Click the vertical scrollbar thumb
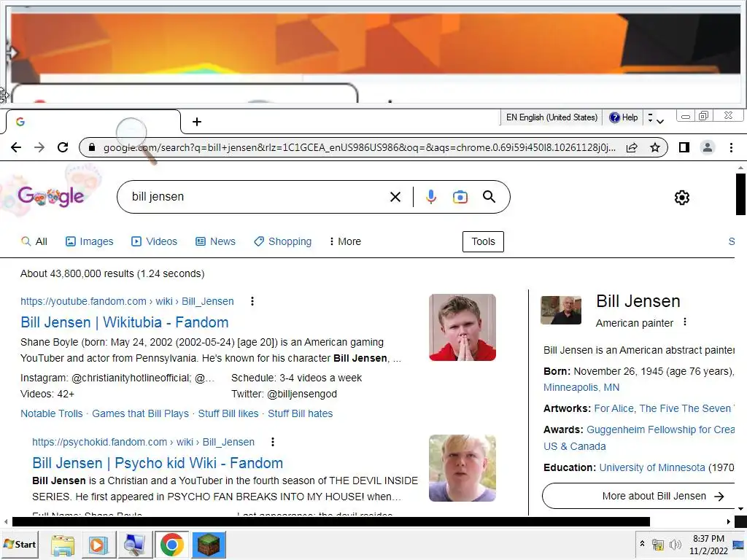This screenshot has width=747, height=560. [x=740, y=194]
